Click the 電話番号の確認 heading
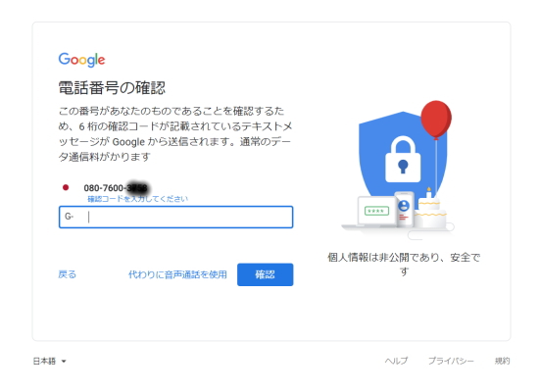Viewport: 540px width, 392px height. pos(112,88)
